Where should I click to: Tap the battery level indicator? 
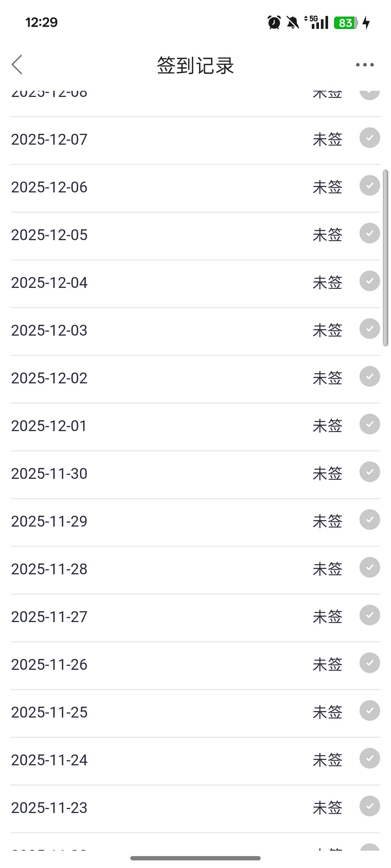pyautogui.click(x=346, y=23)
